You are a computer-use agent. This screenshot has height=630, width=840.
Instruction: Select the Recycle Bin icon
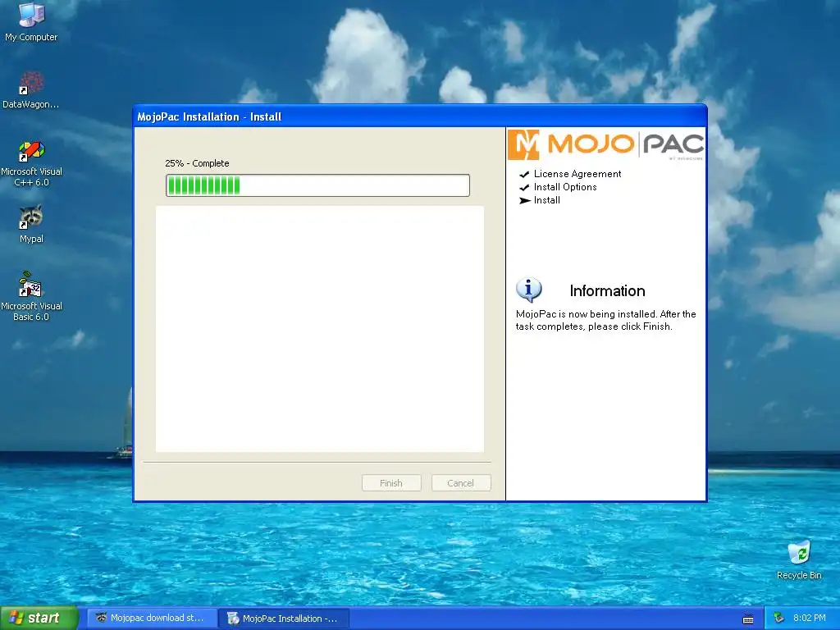[x=799, y=559]
